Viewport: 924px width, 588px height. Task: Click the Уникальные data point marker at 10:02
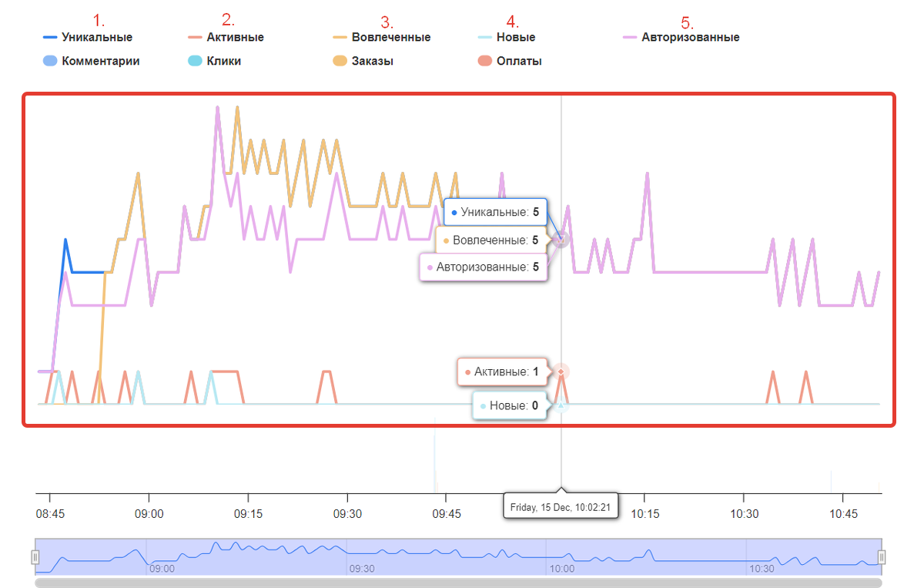[x=561, y=240]
